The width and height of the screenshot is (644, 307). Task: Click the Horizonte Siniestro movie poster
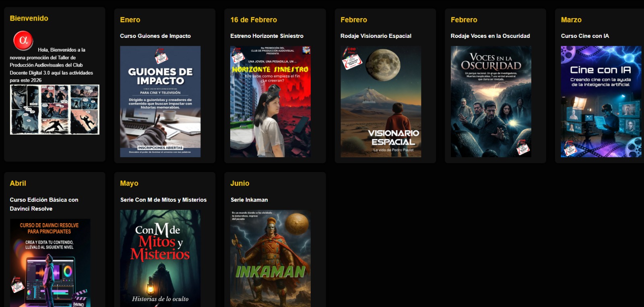tap(270, 102)
